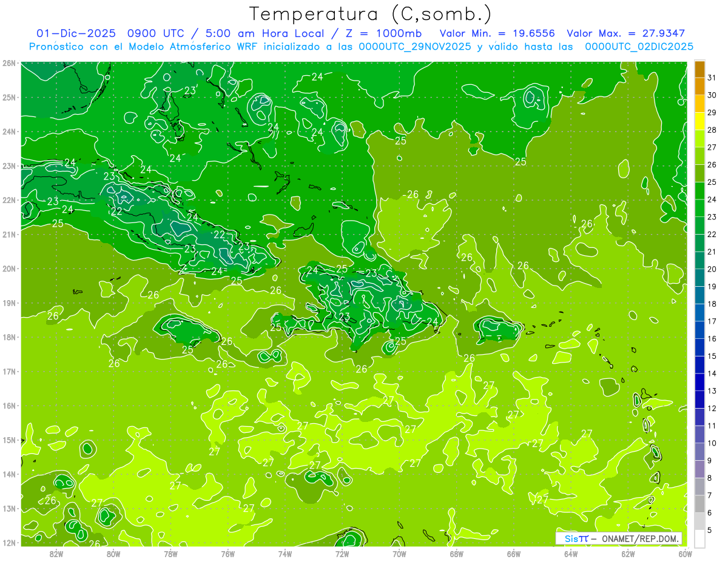
Task: Click the gray swatch between 6 and 7
Action: 699,504
